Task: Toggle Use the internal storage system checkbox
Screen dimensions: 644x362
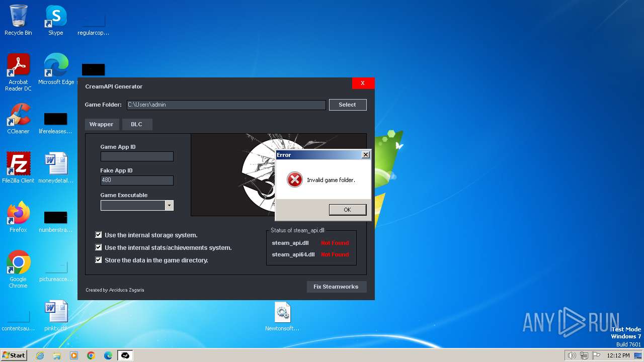Action: pyautogui.click(x=99, y=235)
